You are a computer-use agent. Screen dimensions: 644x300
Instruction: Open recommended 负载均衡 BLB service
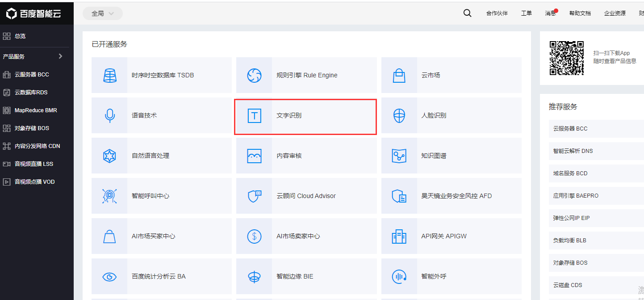(x=596, y=240)
